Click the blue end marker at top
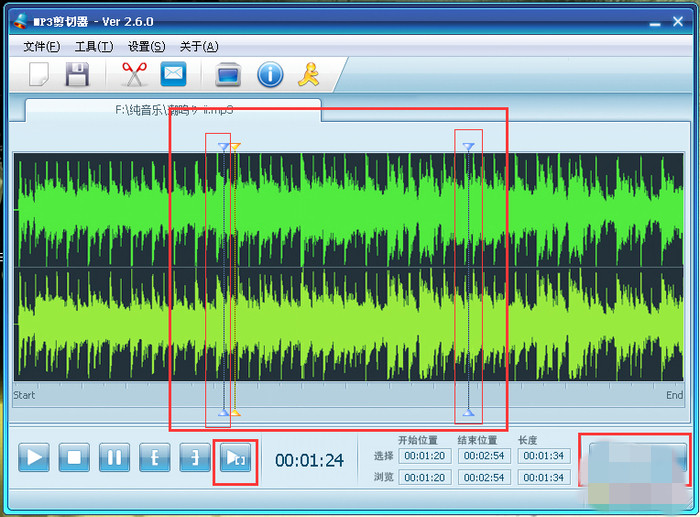The height and width of the screenshot is (517, 700). pos(468,146)
